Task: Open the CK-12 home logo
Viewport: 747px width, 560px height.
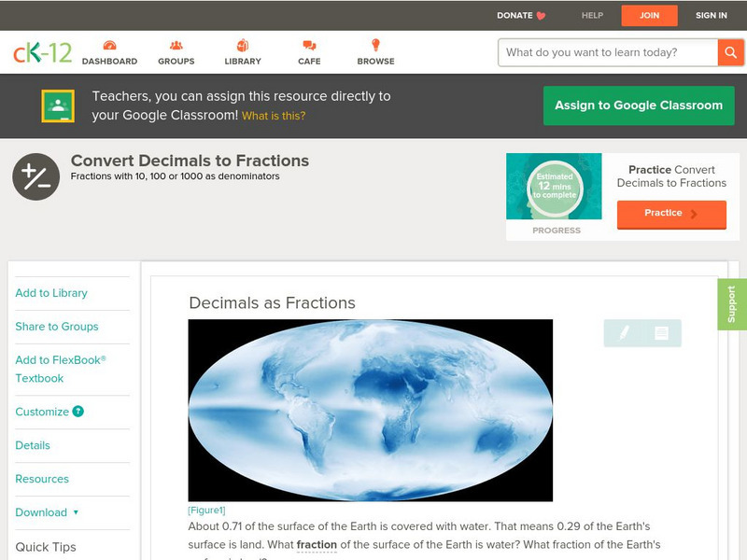Action: point(42,52)
